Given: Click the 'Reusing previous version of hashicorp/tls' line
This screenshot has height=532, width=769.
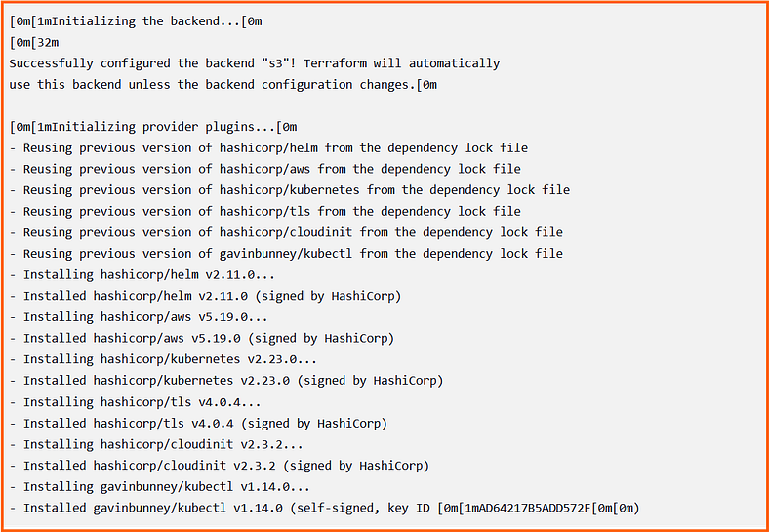Looking at the screenshot, I should [x=264, y=212].
